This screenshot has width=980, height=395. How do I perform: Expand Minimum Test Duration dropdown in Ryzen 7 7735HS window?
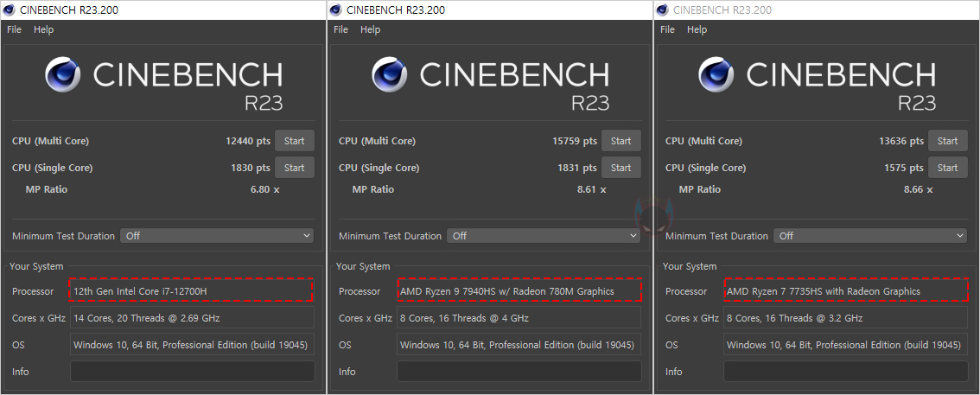pos(870,236)
